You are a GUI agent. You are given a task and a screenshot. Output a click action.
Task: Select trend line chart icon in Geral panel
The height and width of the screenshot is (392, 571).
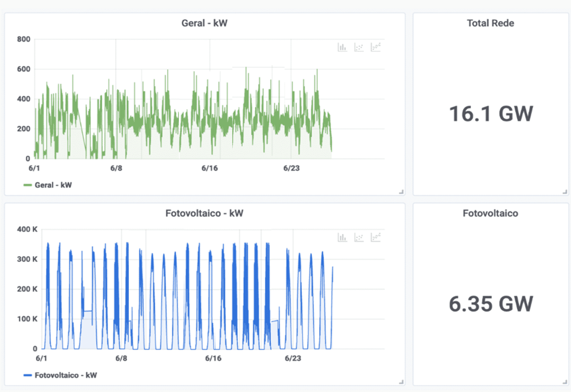click(x=376, y=47)
